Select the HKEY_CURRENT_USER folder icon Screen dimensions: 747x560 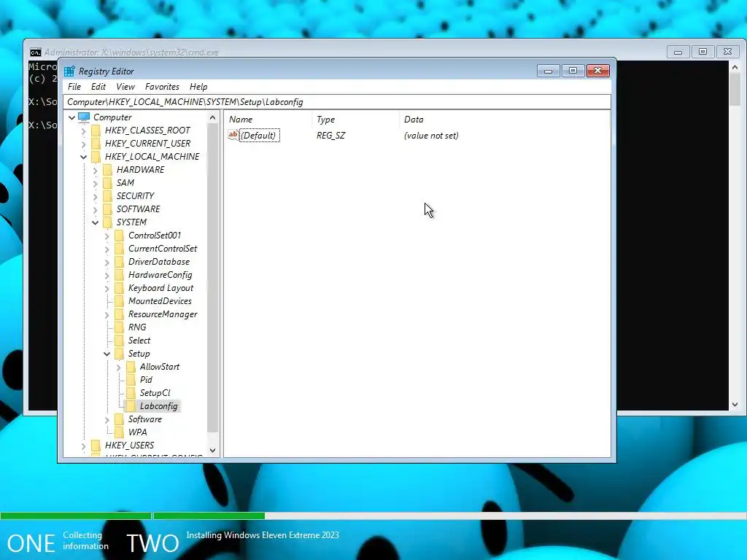tap(96, 144)
